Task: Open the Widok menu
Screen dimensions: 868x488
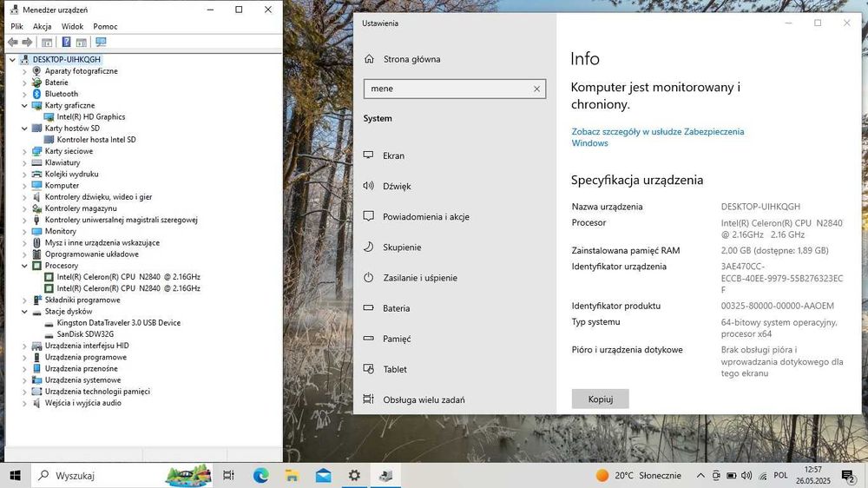Action: pyautogui.click(x=73, y=27)
